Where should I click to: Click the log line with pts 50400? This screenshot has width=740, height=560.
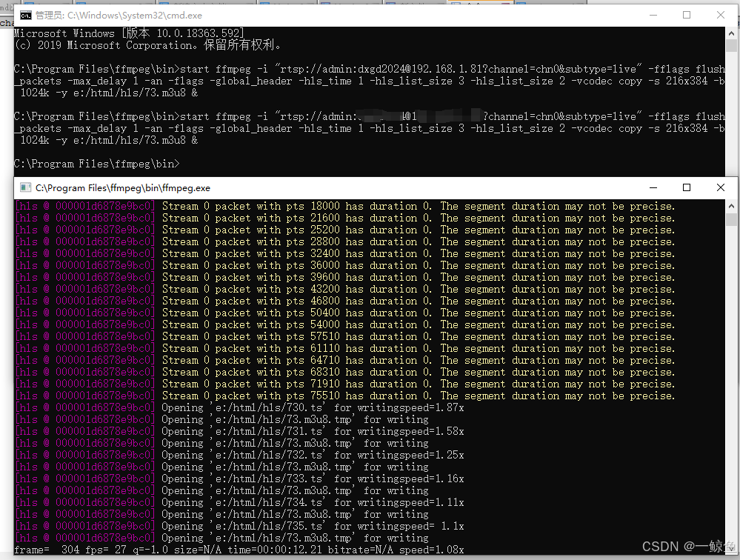pyautogui.click(x=345, y=313)
